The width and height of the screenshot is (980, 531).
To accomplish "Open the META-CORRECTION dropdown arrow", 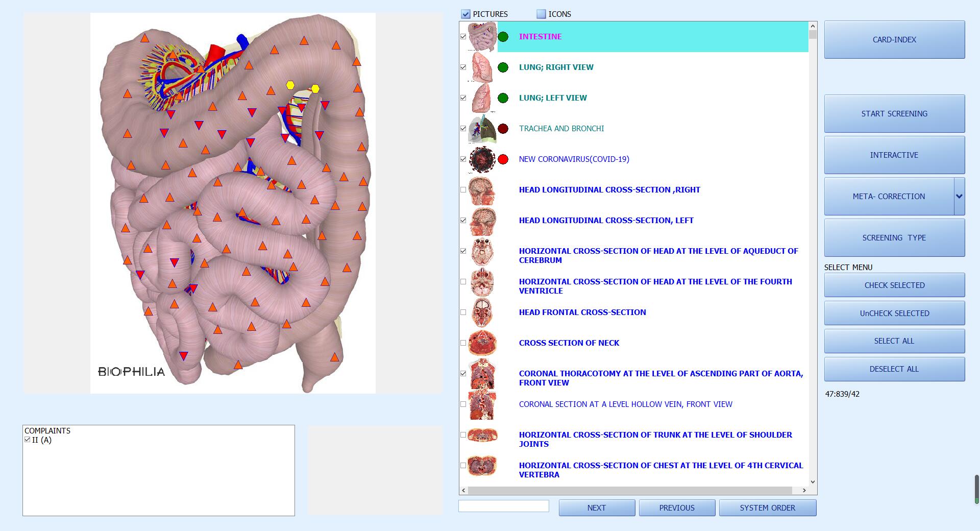I will [x=959, y=197].
